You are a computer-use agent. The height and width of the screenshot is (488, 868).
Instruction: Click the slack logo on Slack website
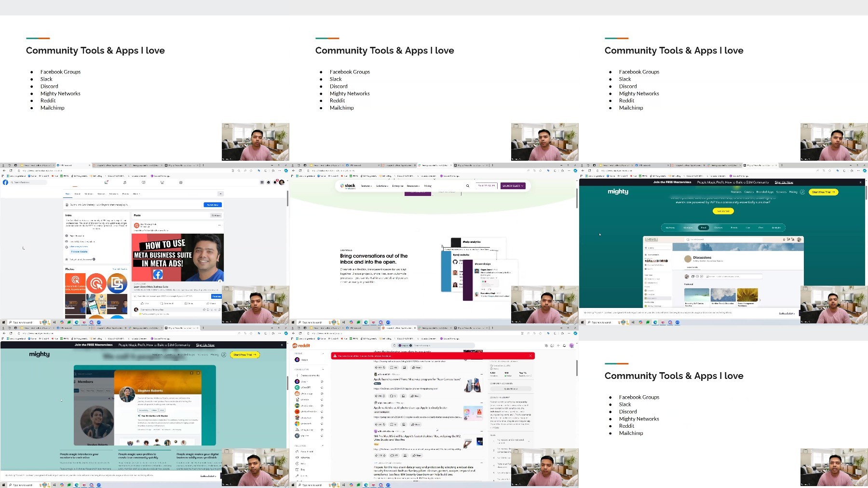tap(348, 186)
